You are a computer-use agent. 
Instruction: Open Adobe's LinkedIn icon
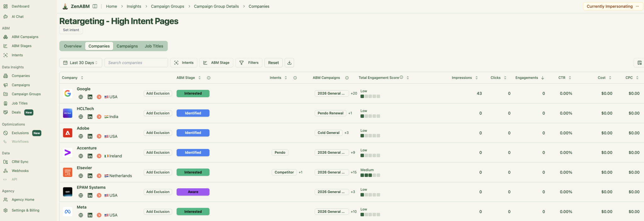coord(90,136)
